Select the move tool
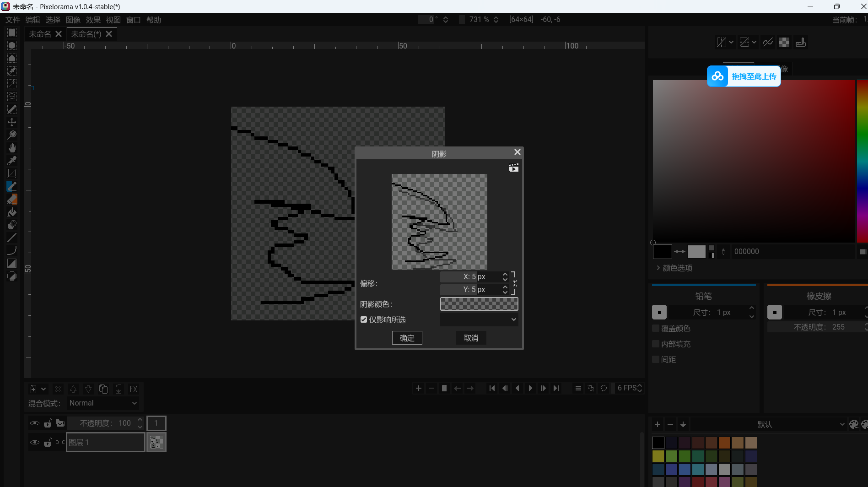Screen dimensions: 868x487 12,122
